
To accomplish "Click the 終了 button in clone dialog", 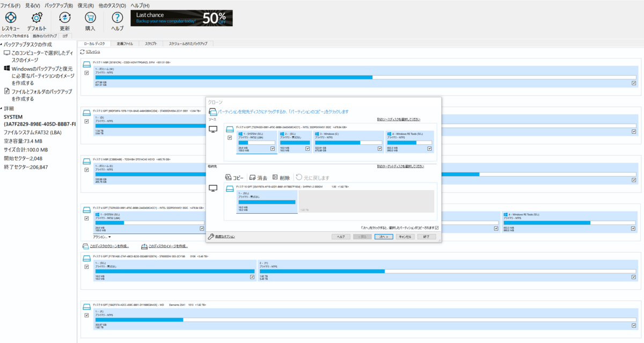I will click(x=426, y=236).
